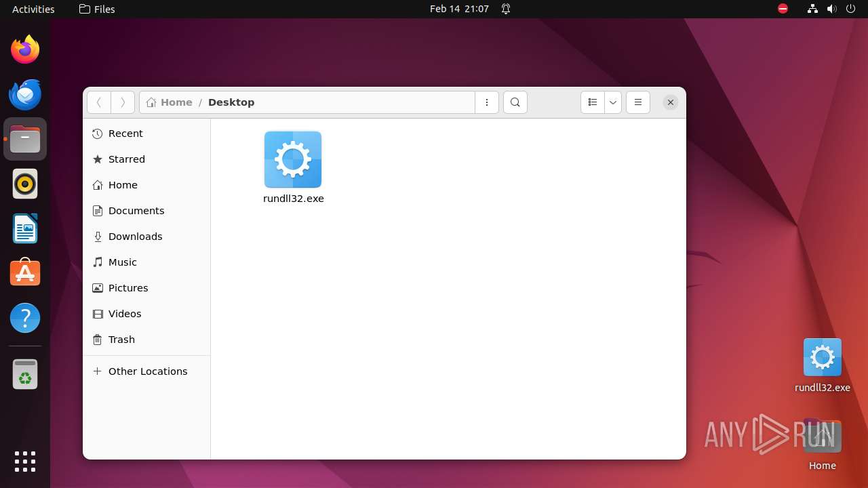Click the Files app icon in dock
The image size is (868, 488).
[25, 139]
